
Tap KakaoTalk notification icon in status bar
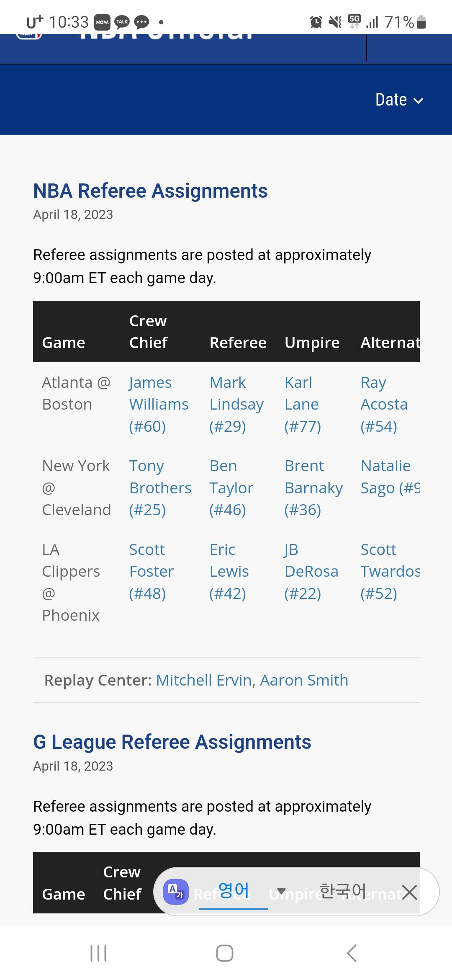[122, 22]
